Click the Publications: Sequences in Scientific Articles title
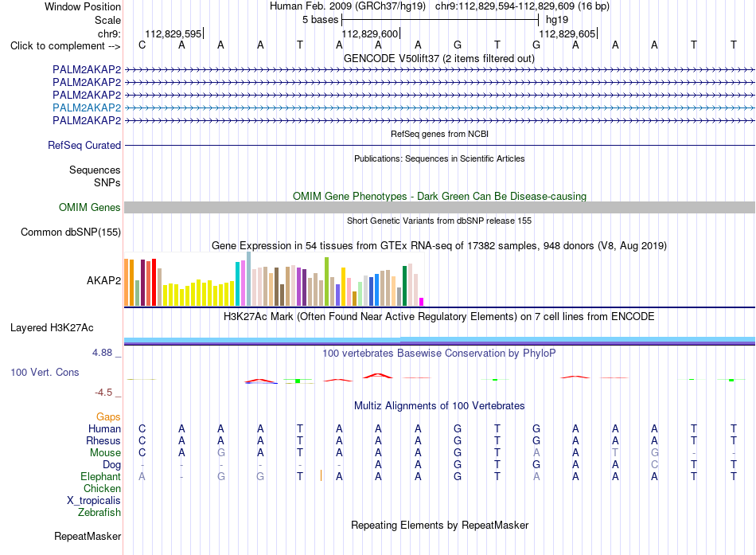Viewport: 756px width, 555px height. [439, 158]
